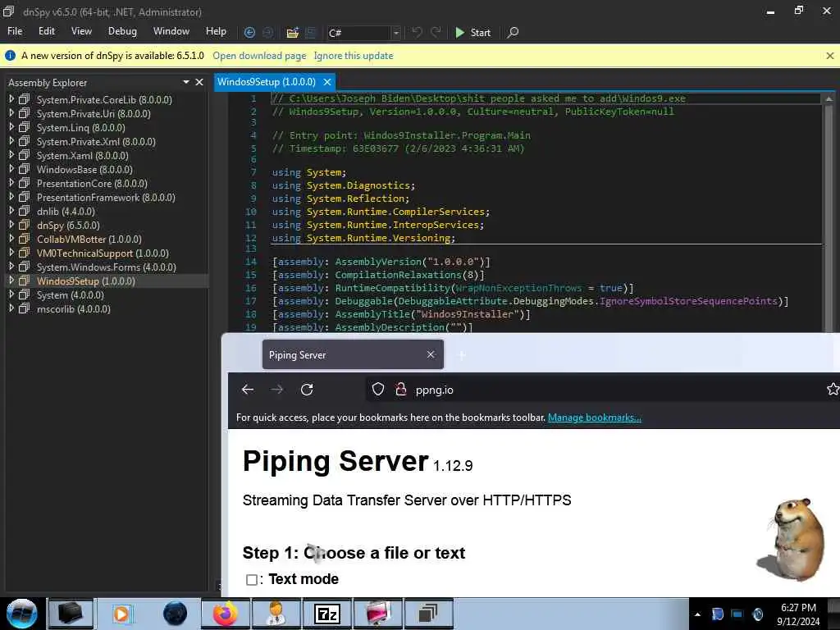The width and height of the screenshot is (840, 630).
Task: Click the navigate backward toolbar icon in dnSpy
Action: tap(249, 33)
